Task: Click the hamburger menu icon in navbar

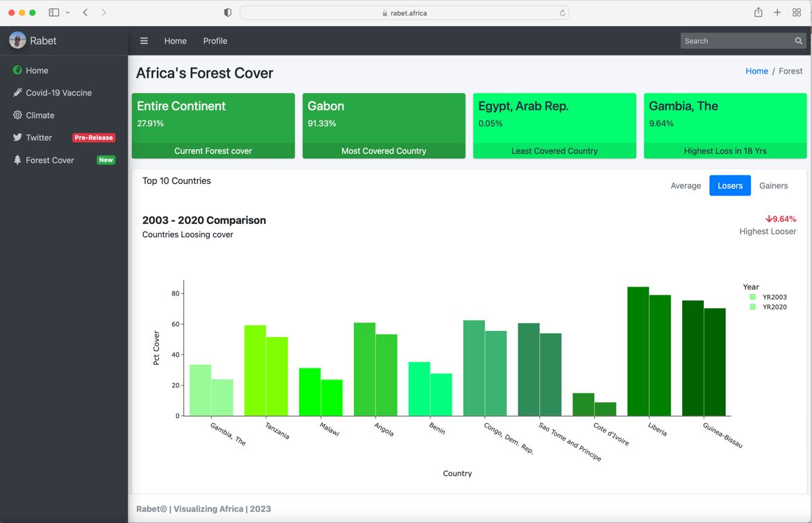Action: (x=144, y=41)
